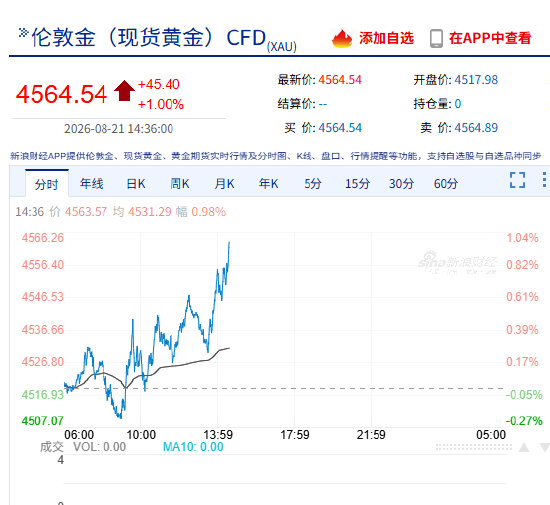
Task: Click the phone icon for app viewing
Action: click(436, 39)
